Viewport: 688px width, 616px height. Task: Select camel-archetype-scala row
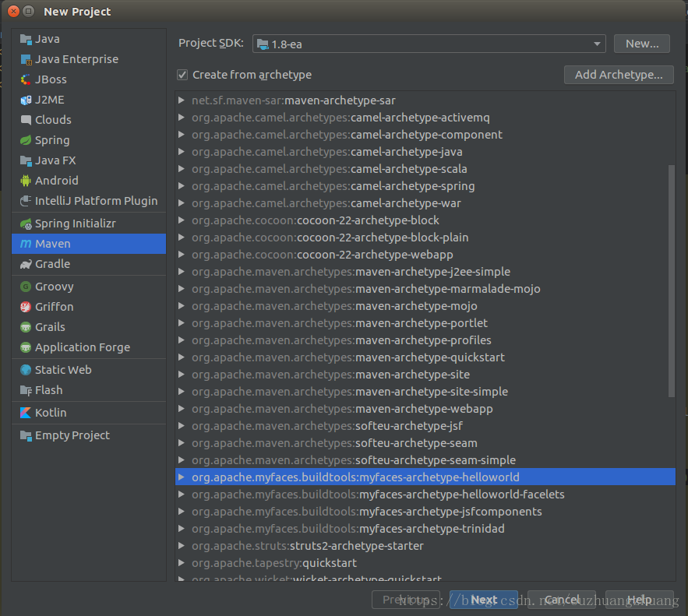click(425, 169)
